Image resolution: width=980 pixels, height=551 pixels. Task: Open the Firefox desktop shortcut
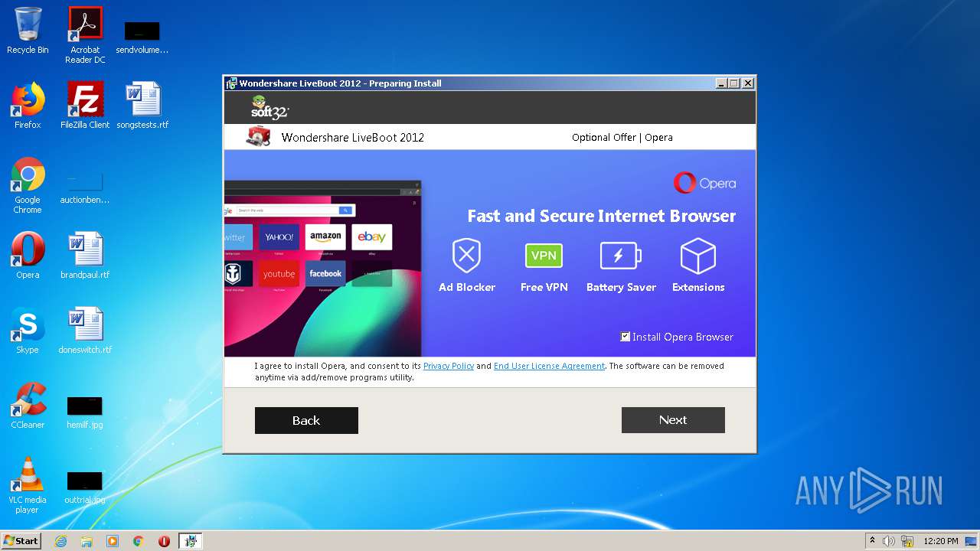point(28,106)
